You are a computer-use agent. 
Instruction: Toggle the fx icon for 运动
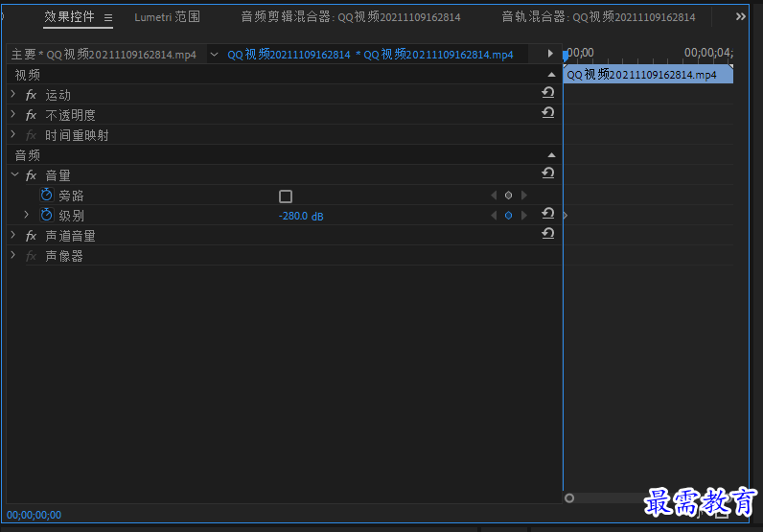pyautogui.click(x=31, y=95)
